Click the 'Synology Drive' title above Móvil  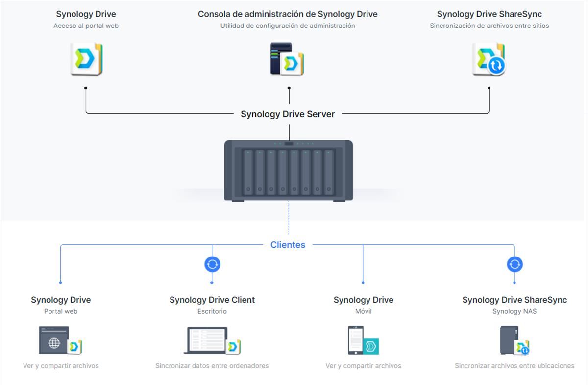pos(363,300)
